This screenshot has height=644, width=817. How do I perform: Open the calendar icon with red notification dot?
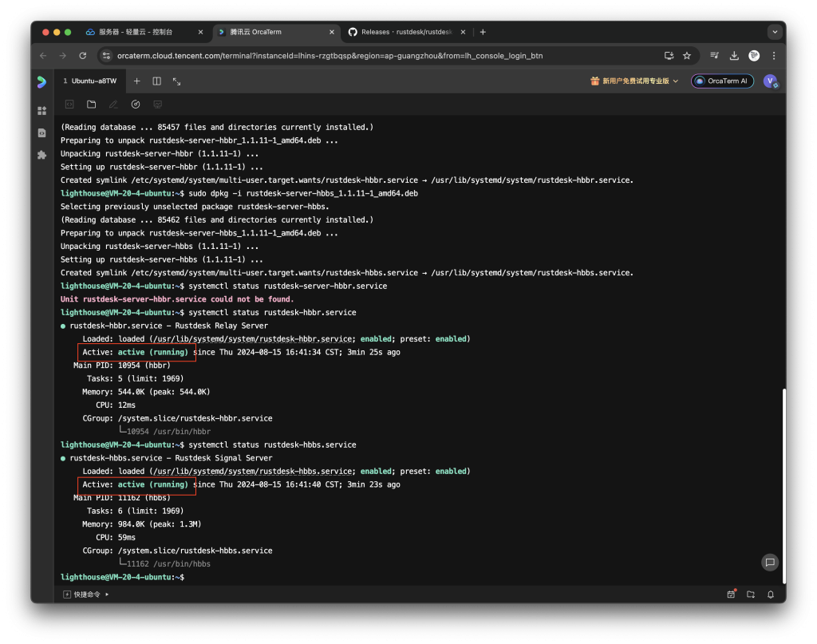point(731,594)
